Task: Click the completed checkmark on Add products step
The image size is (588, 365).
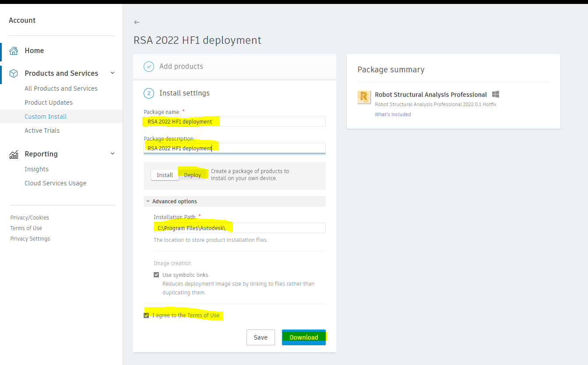Action: click(149, 66)
